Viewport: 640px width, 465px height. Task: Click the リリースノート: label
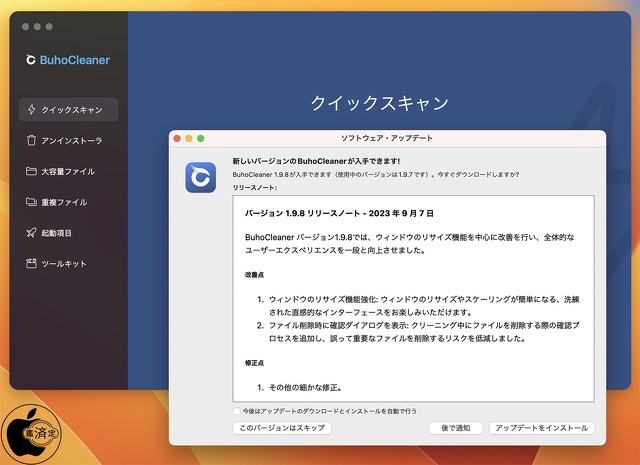[x=255, y=187]
